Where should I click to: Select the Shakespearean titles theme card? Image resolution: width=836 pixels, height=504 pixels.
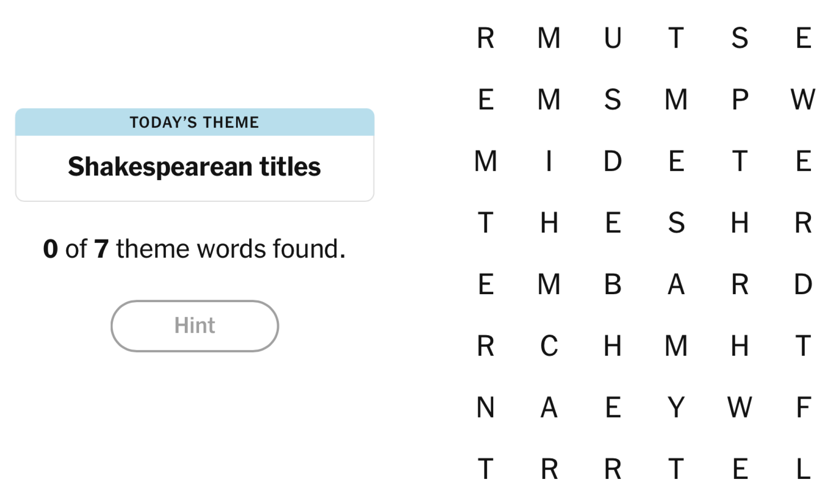(x=194, y=166)
